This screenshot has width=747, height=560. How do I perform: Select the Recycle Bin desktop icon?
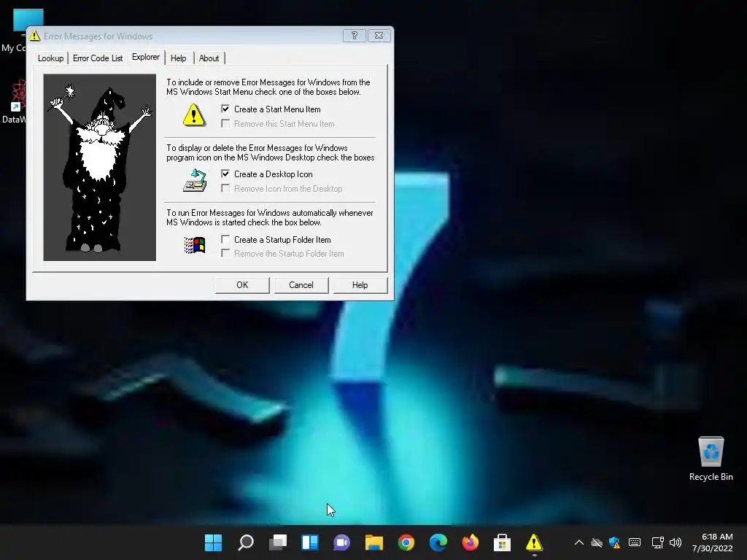pos(711,458)
